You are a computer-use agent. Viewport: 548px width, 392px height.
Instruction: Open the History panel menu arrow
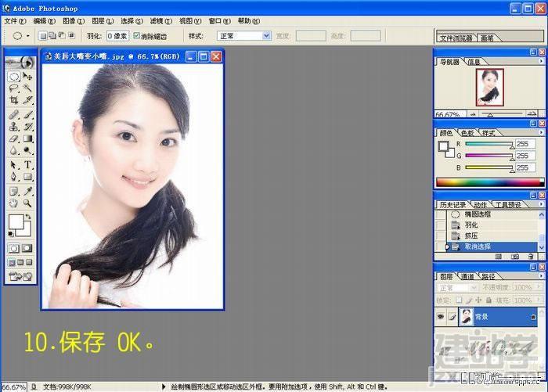coord(541,204)
